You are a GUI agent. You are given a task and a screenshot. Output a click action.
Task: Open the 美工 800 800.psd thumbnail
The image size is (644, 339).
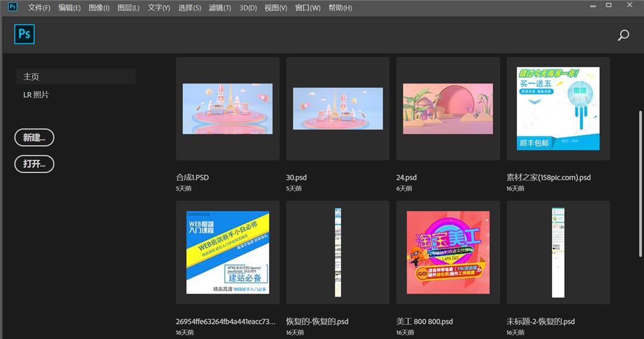[x=448, y=252]
